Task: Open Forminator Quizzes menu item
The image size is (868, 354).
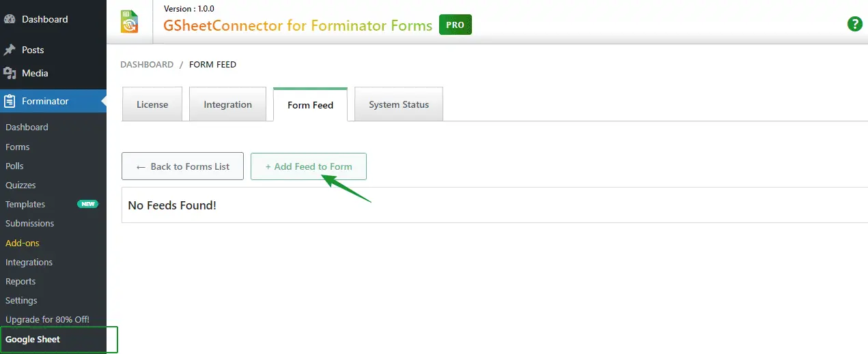Action: (x=20, y=185)
